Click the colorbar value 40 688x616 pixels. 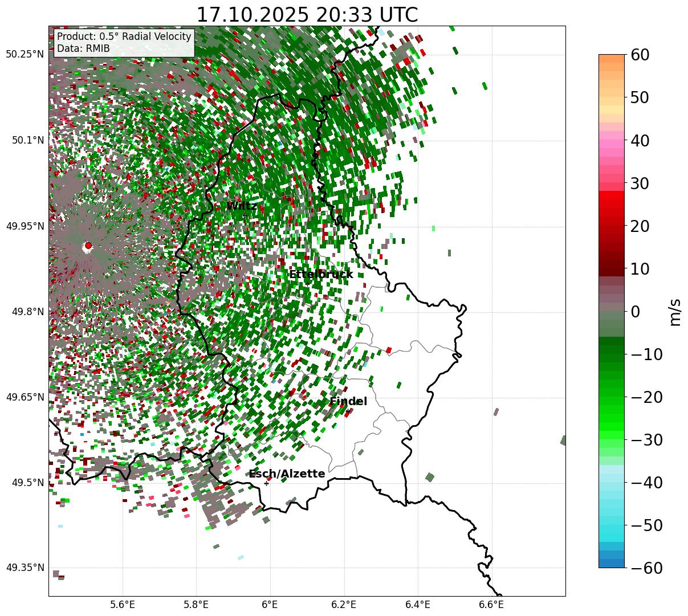click(x=641, y=140)
